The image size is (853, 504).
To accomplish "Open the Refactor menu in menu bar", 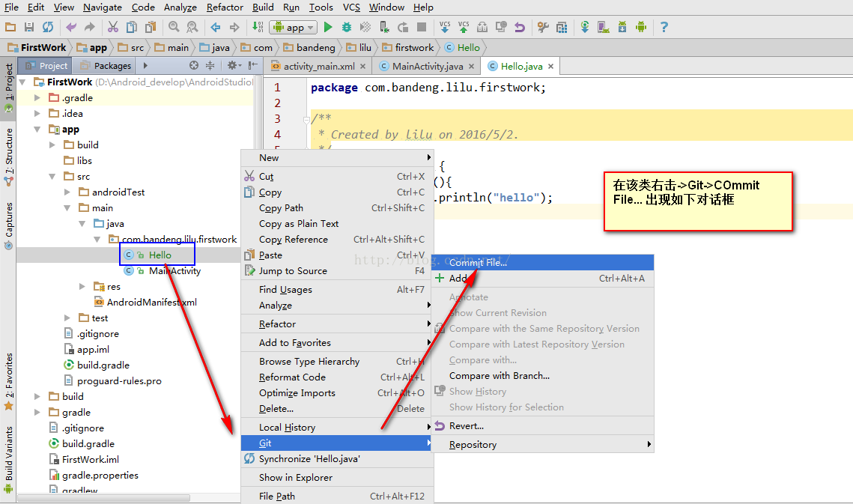I will point(225,7).
